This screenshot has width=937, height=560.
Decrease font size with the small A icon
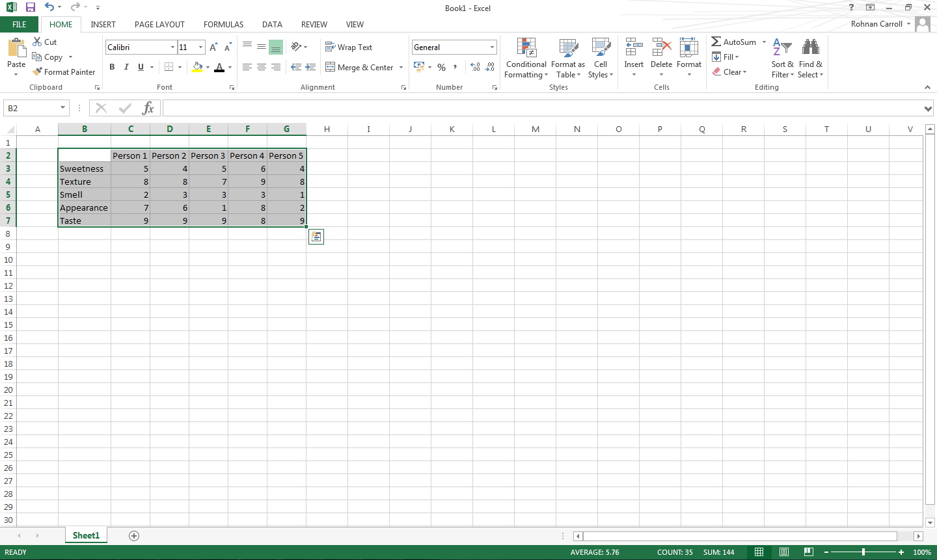[x=228, y=47]
